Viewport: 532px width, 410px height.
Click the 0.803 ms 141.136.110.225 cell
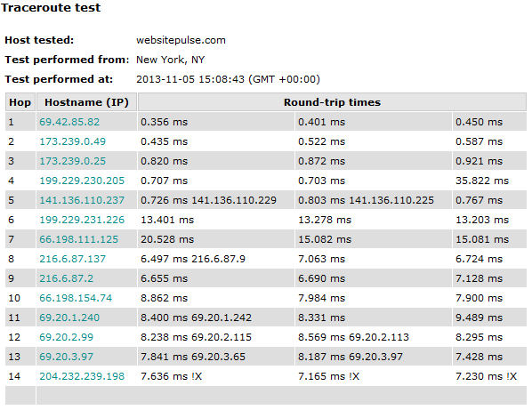coord(374,200)
